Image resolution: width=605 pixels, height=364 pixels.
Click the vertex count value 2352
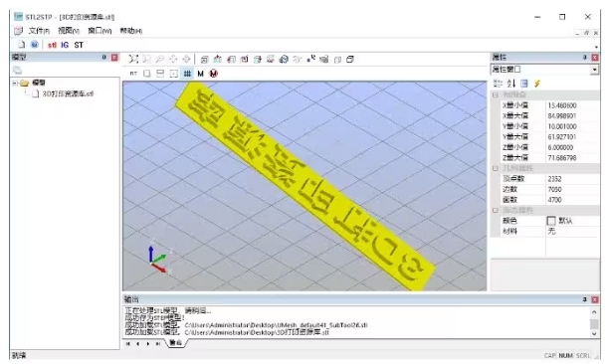pyautogui.click(x=554, y=179)
